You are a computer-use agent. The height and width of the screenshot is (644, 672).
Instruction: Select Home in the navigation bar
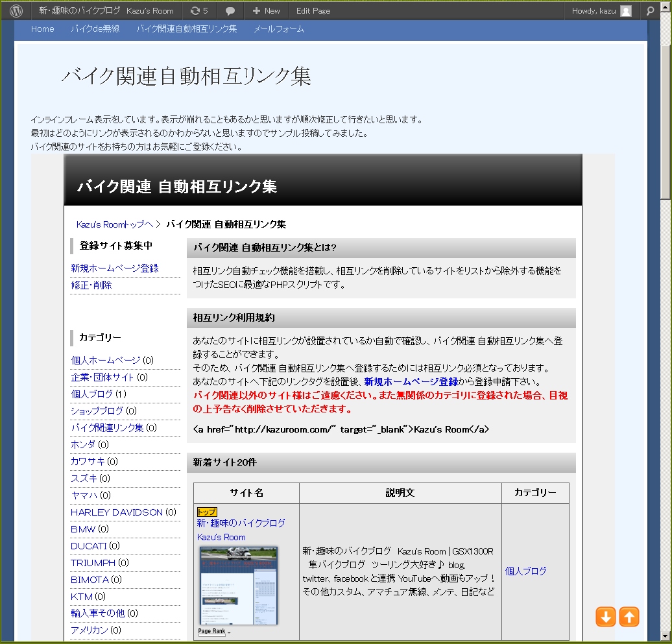coord(43,29)
